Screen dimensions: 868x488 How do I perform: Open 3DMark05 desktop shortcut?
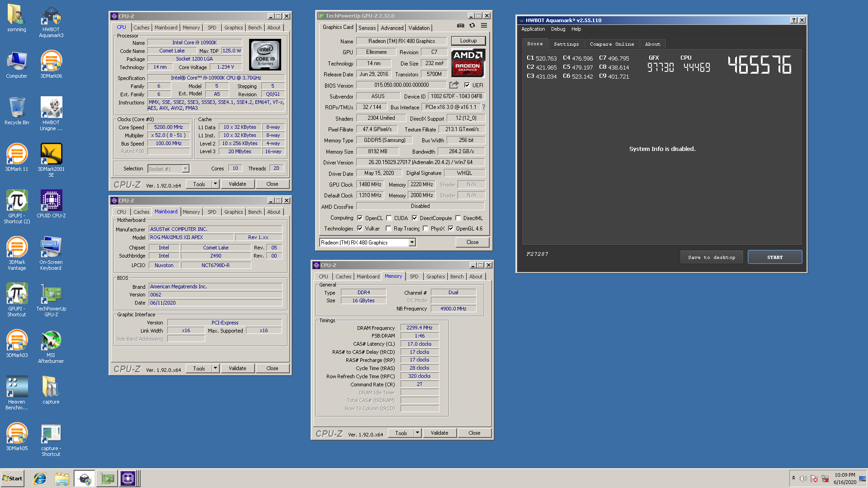click(x=17, y=436)
